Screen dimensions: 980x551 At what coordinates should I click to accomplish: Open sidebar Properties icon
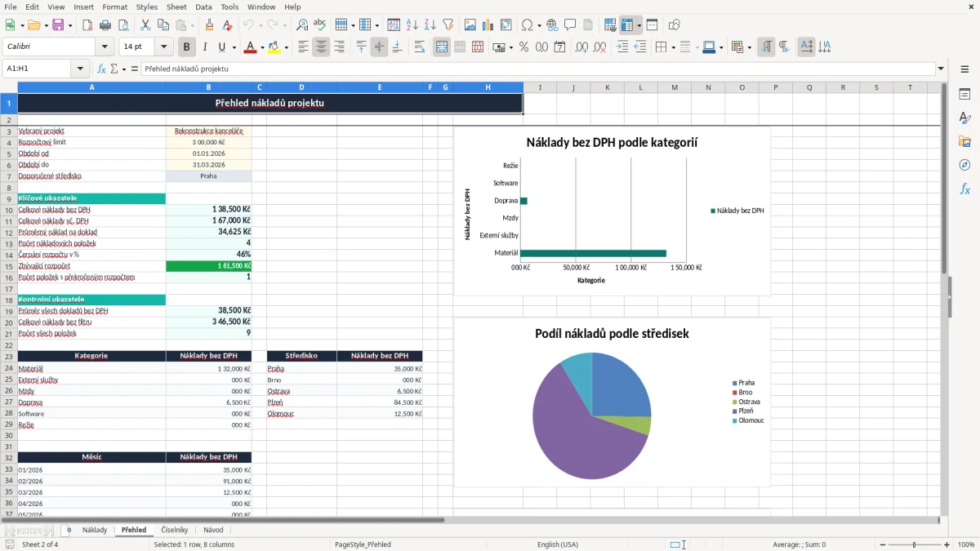click(x=964, y=95)
